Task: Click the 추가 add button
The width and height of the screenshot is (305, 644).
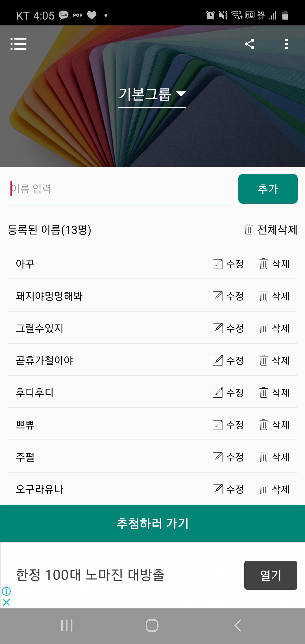Action: click(x=268, y=189)
